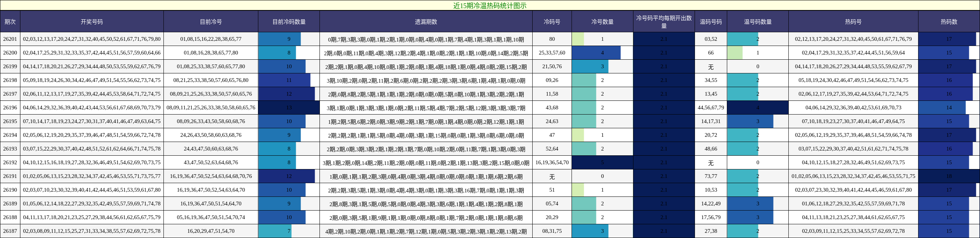Screen dimensions: 980x238
Task: Select cold numbers cell 25,33,57,60
Action: click(x=552, y=53)
